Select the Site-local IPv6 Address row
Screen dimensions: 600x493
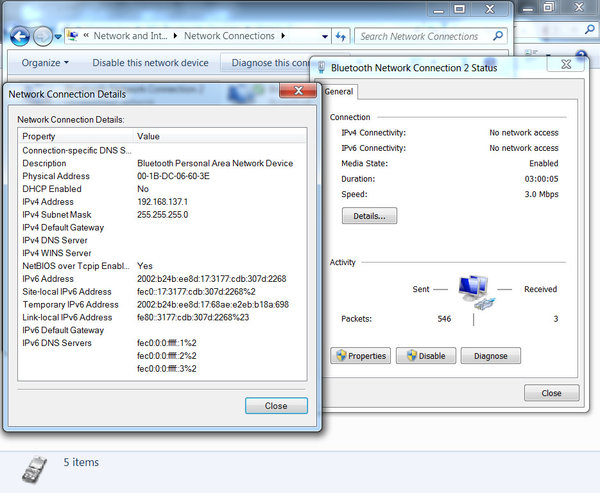tap(162, 292)
